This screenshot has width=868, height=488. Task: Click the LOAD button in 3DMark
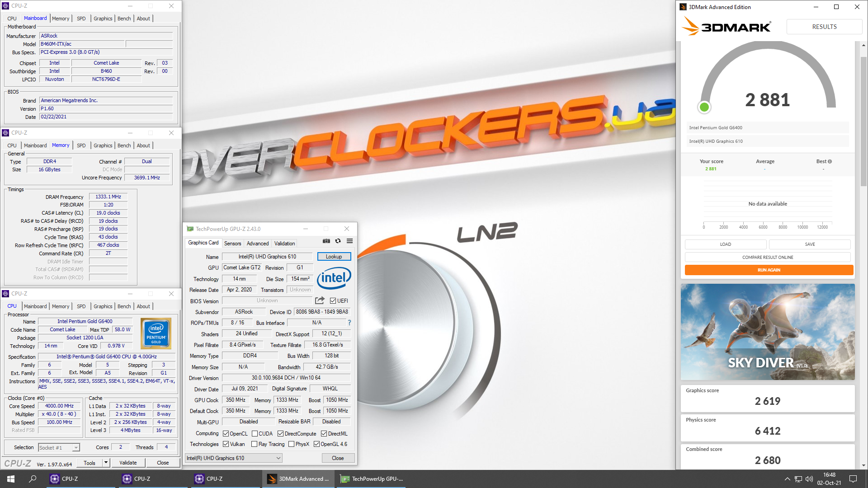point(726,244)
